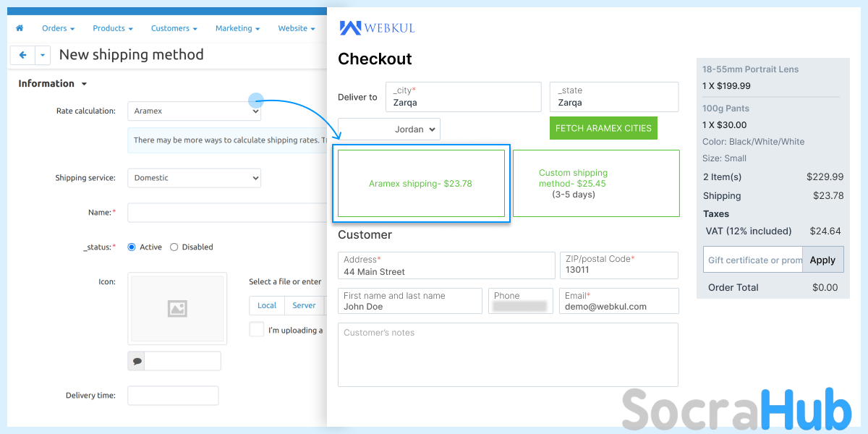The height and width of the screenshot is (434, 868).
Task: Select the Disabled status radio button
Action: [174, 247]
